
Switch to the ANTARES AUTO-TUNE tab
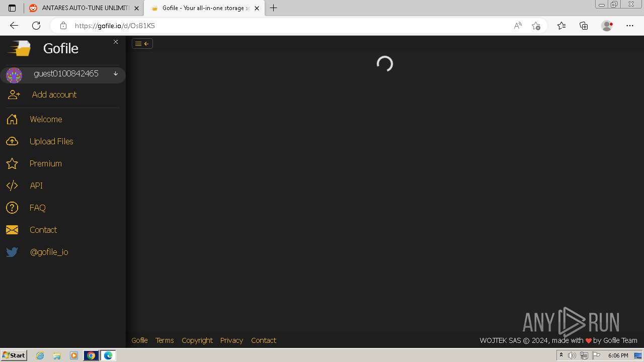pos(84,8)
